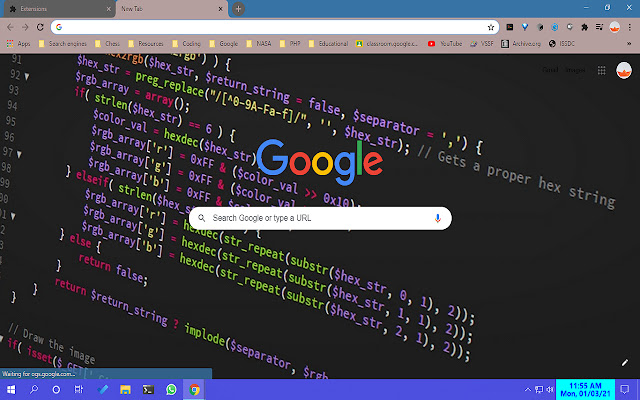
Task: Open the gear-shaped extension icon
Action: click(570, 27)
